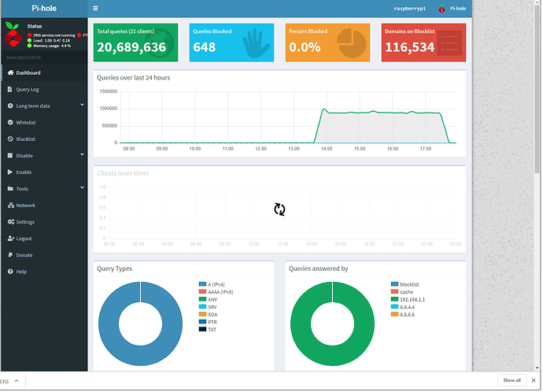Image resolution: width=543 pixels, height=392 pixels.
Task: Click the Query Log file icon
Action: (10, 90)
